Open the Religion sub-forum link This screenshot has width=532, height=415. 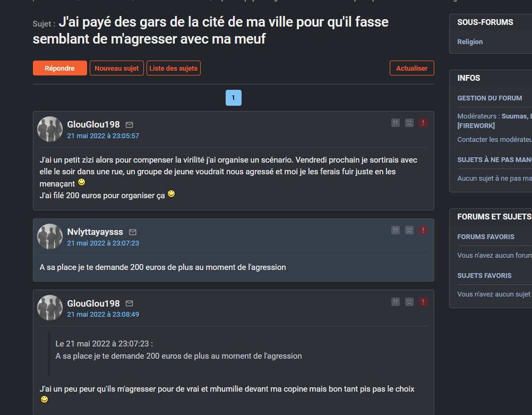pyautogui.click(x=470, y=42)
